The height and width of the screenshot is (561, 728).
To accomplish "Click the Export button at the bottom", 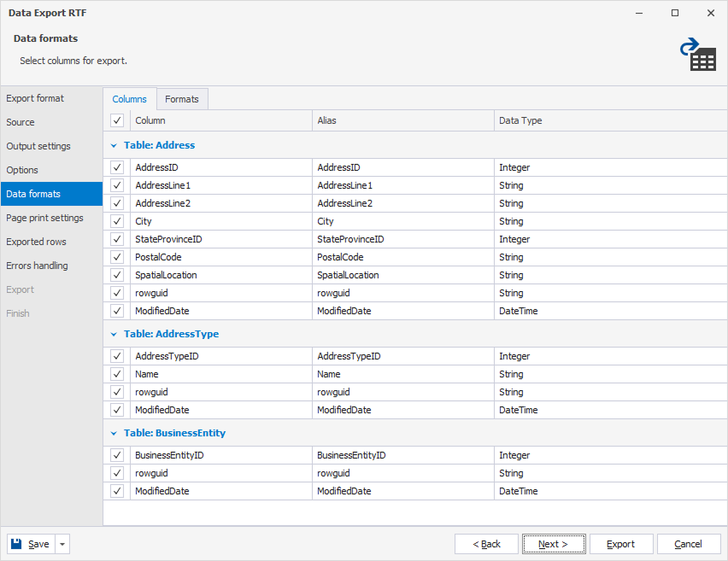I will (x=620, y=544).
